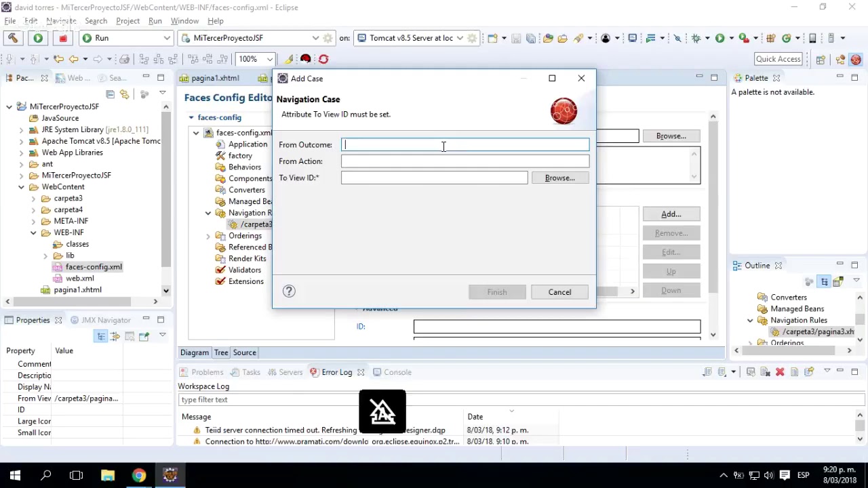
Task: Click Browse next to To View ID
Action: (x=560, y=178)
